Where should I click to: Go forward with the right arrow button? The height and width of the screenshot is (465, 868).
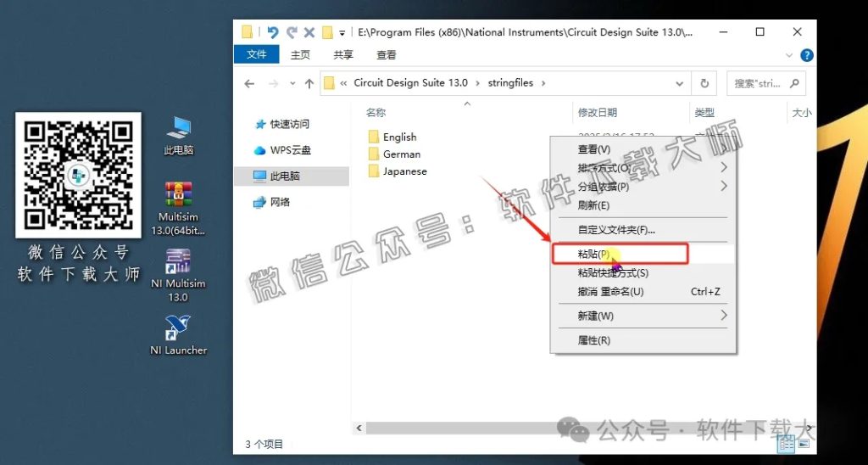(273, 84)
